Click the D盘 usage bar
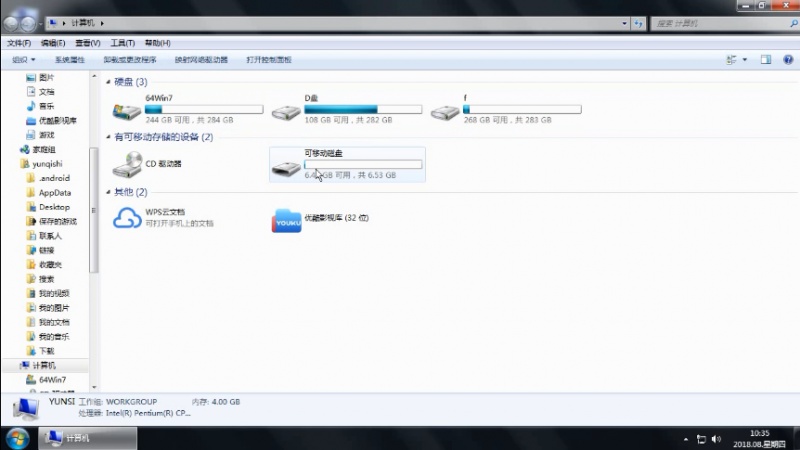 [x=363, y=109]
